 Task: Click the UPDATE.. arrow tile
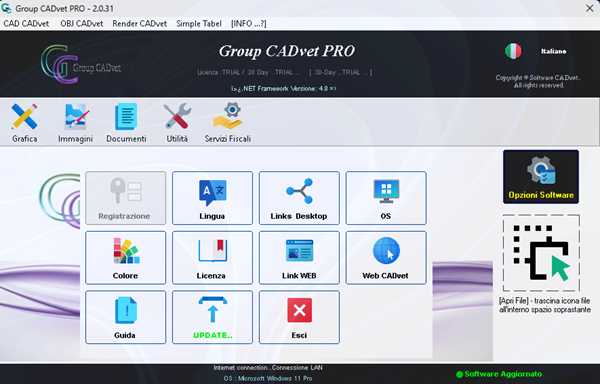pyautogui.click(x=212, y=317)
